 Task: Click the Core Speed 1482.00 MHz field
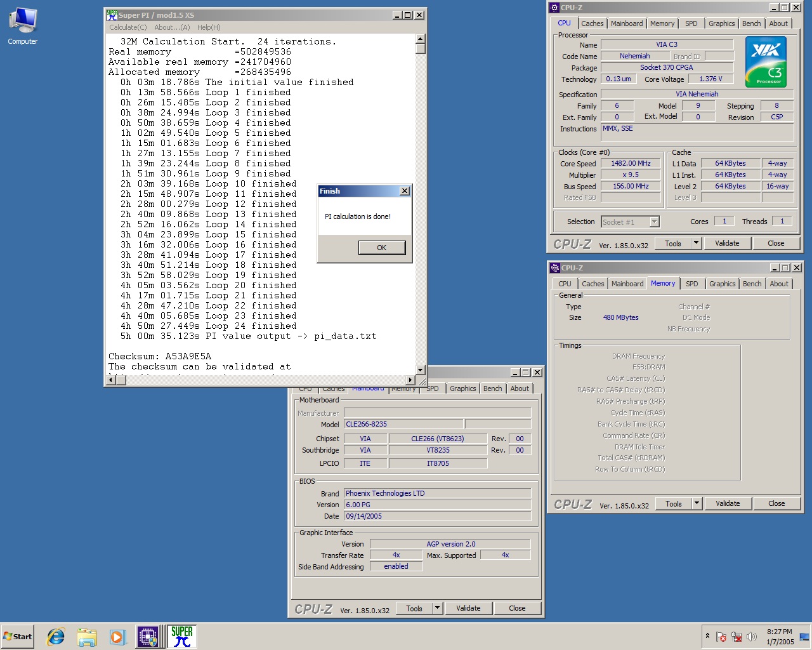pos(631,164)
